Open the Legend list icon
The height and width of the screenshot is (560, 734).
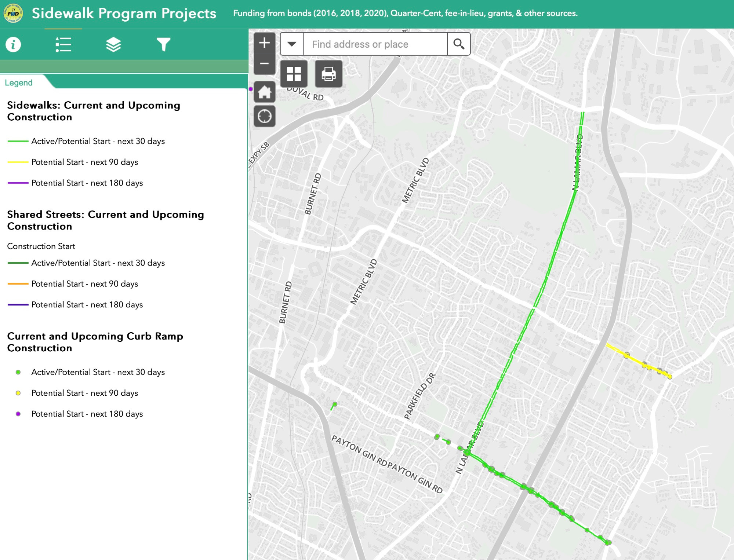(x=63, y=45)
